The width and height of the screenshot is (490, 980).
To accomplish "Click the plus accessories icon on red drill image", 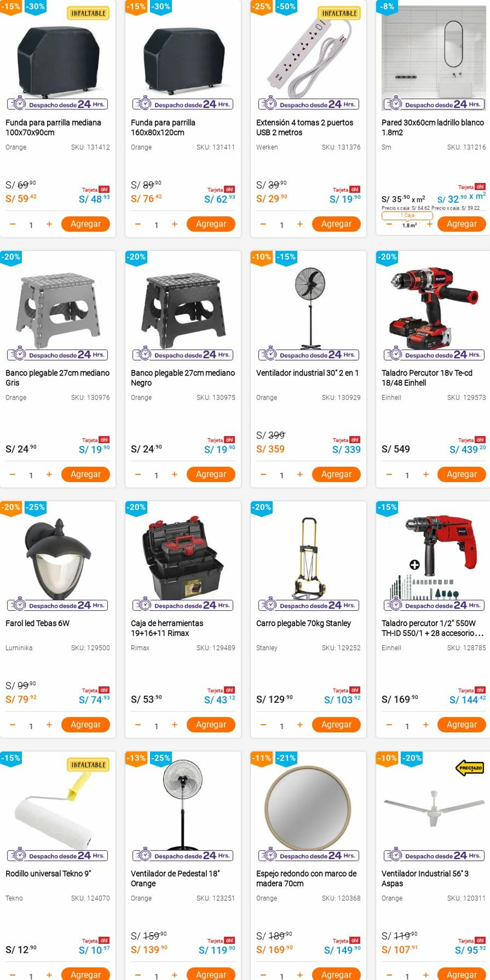I will point(414,565).
